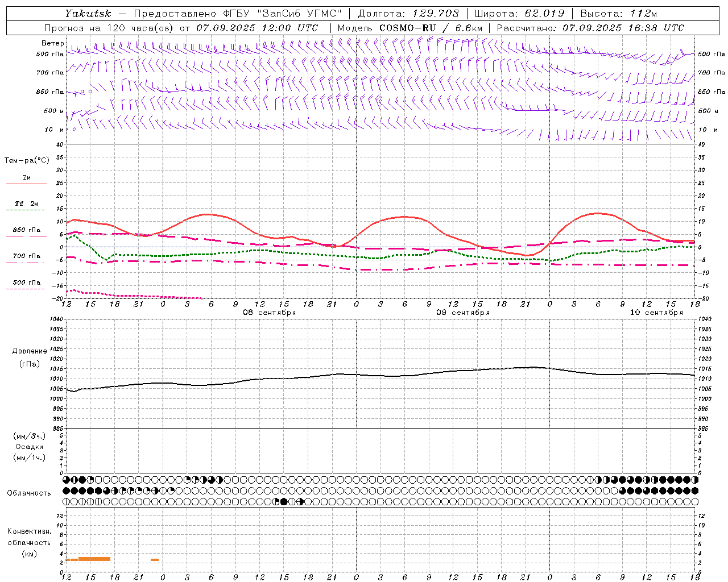Click the (мм/3ч.) precipitation unit label
The height and width of the screenshot is (582, 728).
[x=30, y=436]
